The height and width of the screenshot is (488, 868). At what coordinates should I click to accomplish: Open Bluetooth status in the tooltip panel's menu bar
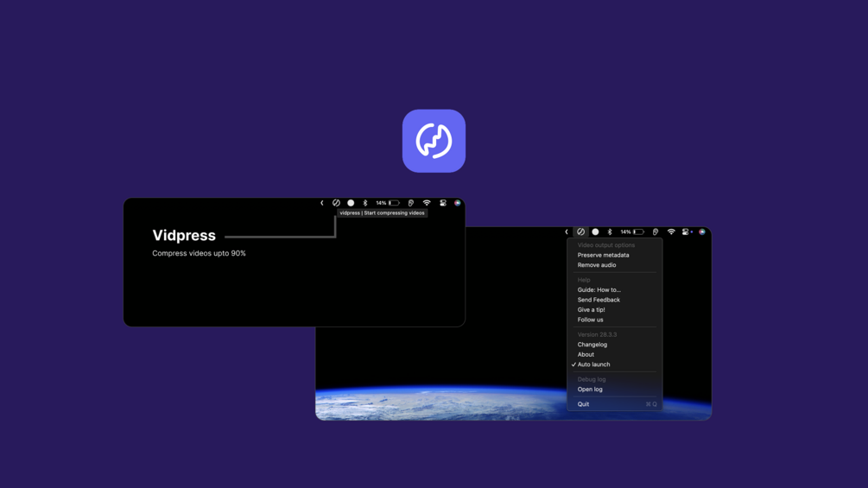[364, 203]
